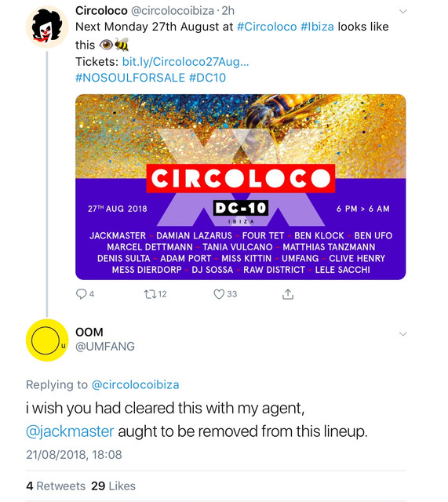Like the Circoloco tweet with heart icon

click(x=219, y=294)
